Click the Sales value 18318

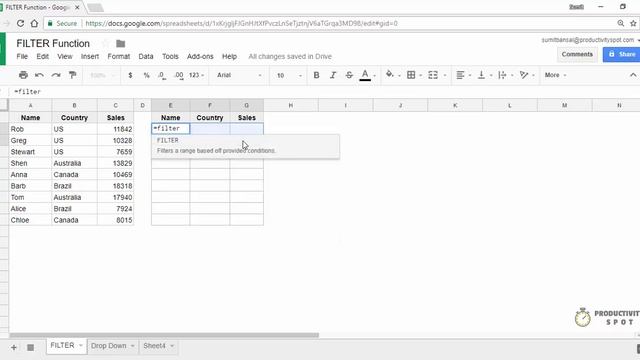click(x=116, y=186)
